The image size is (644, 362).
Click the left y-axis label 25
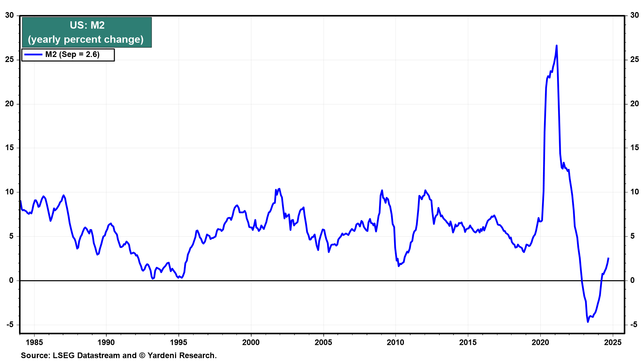(9, 60)
